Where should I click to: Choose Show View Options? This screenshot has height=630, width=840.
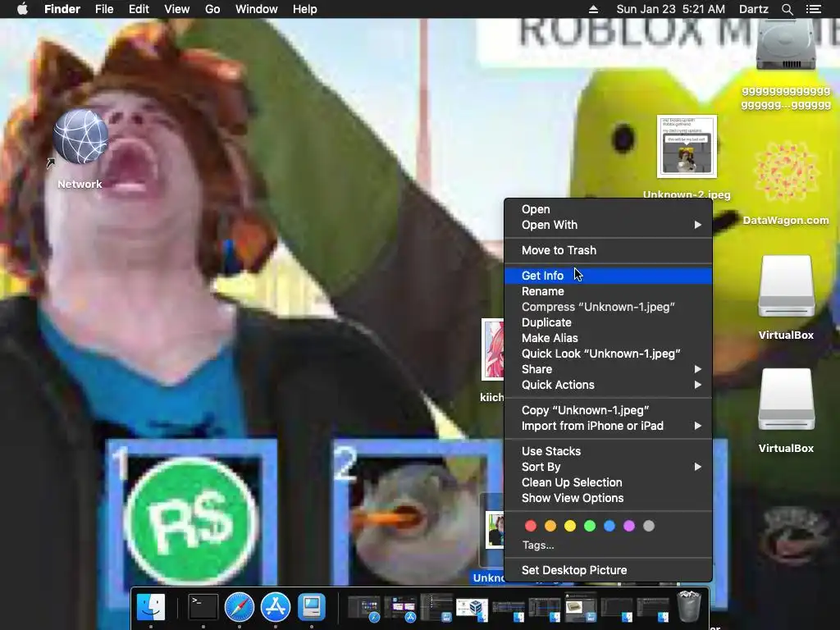click(x=608, y=498)
